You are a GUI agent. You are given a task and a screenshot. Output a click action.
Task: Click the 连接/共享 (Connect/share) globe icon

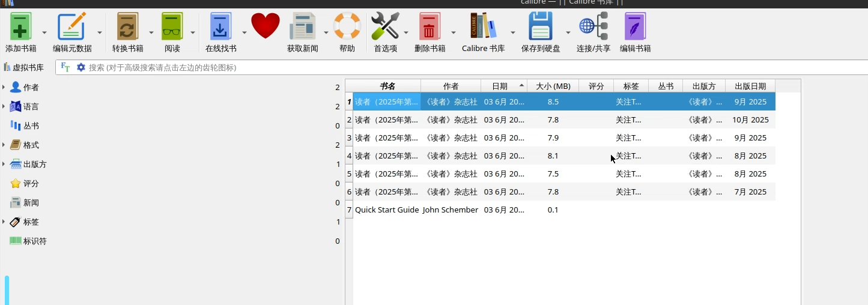[593, 26]
